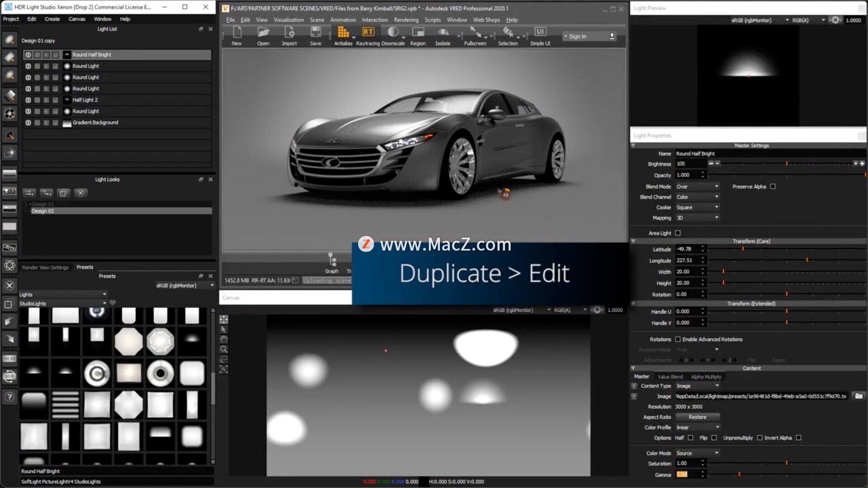Select the Design 02 light look
This screenshot has height=488, width=868.
121,211
